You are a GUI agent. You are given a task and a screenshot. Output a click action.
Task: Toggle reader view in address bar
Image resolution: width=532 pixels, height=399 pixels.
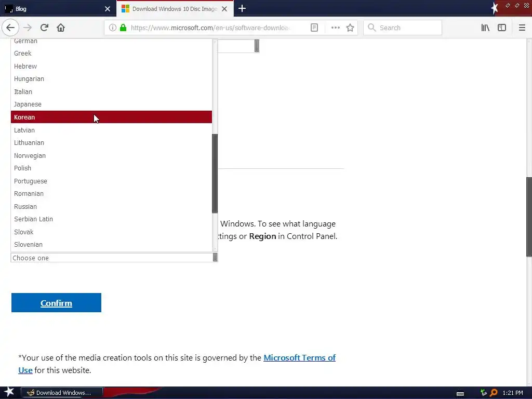pyautogui.click(x=314, y=28)
